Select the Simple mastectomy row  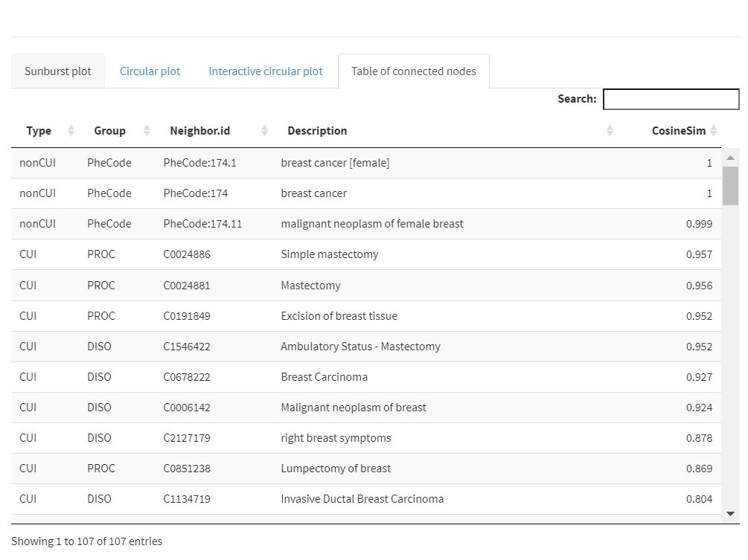(329, 254)
